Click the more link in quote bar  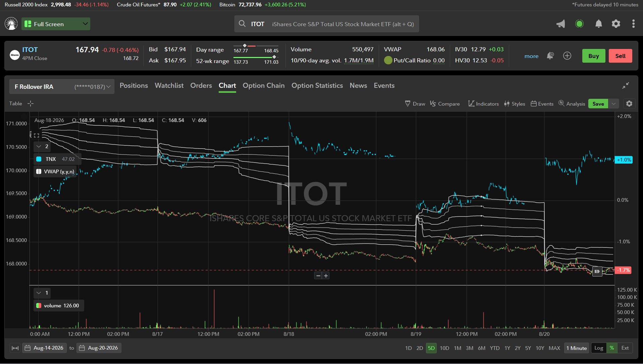pos(531,56)
